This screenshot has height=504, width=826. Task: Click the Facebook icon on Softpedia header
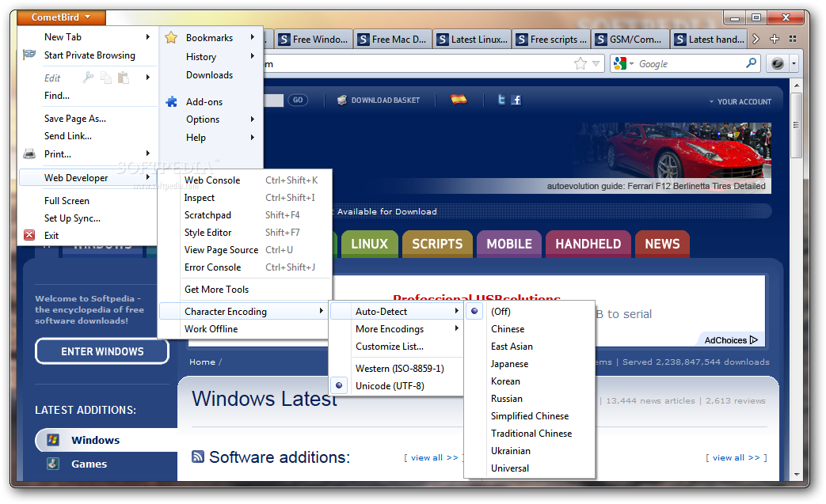516,100
